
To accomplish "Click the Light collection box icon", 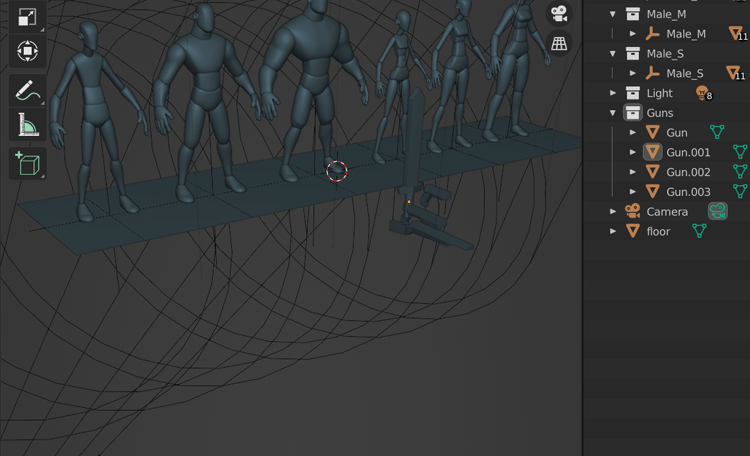I will [x=633, y=93].
